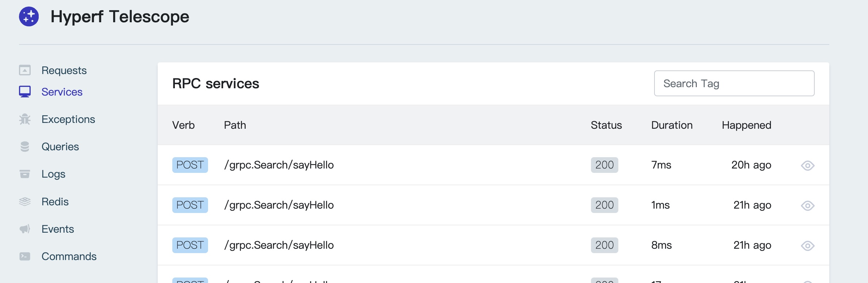Open the Events page
The image size is (868, 283).
tap(58, 229)
